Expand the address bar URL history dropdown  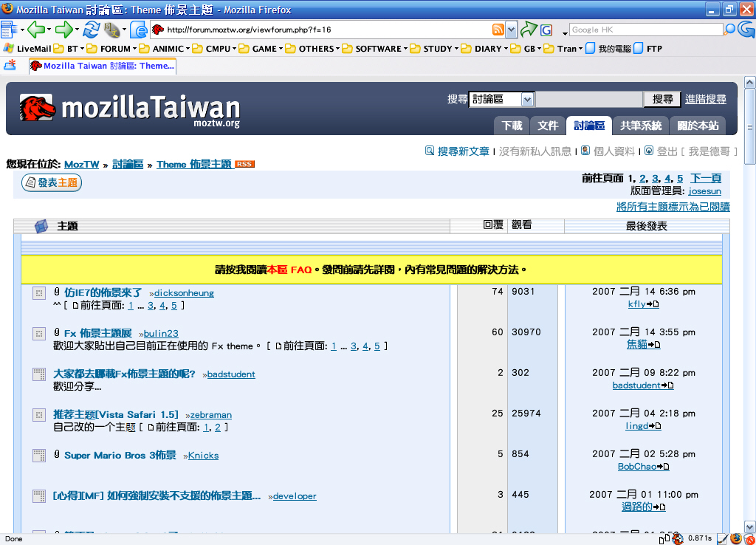click(x=512, y=30)
